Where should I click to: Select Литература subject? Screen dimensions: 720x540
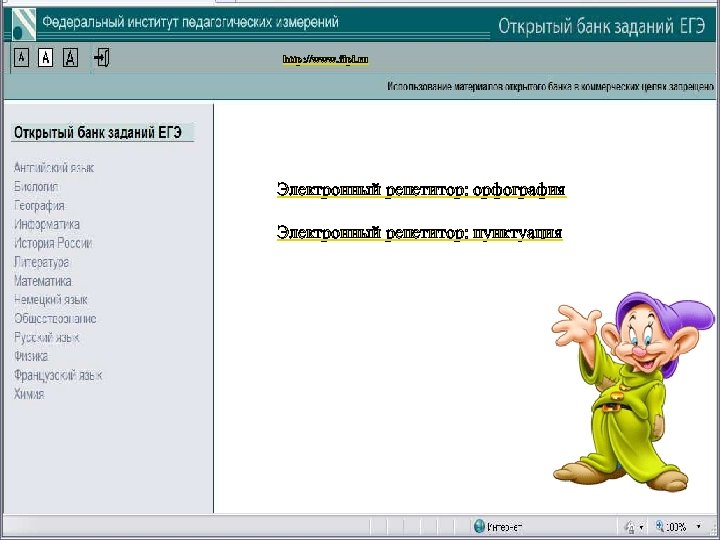(x=41, y=262)
